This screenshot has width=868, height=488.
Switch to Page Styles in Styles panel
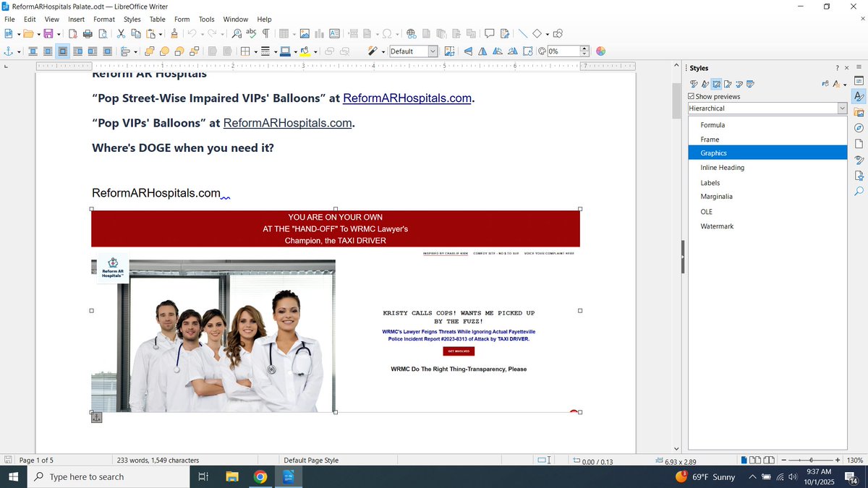[x=728, y=84]
